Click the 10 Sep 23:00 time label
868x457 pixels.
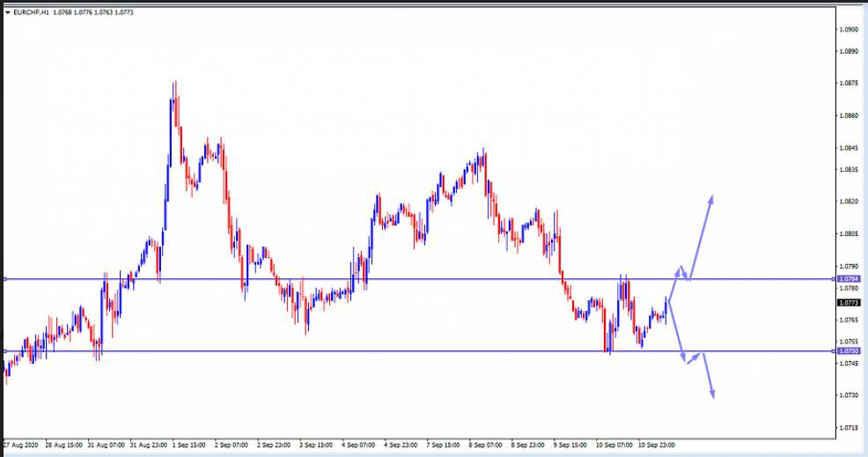pos(657,445)
